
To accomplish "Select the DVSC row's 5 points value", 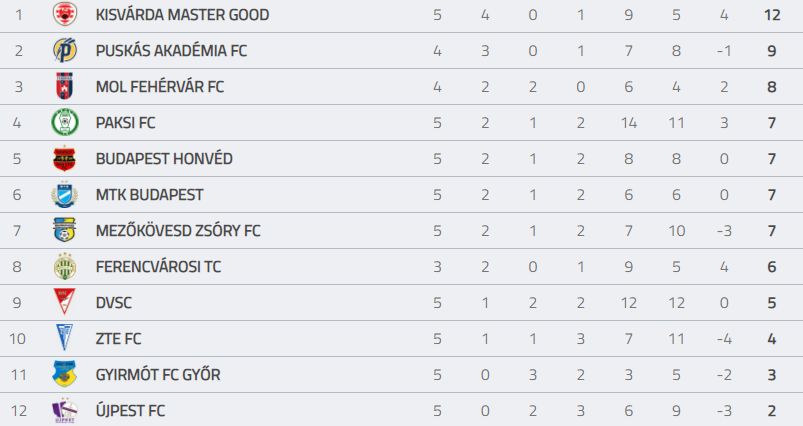I will coord(772,303).
